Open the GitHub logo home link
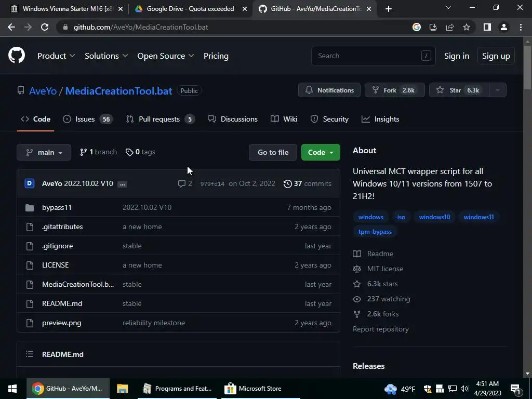The height and width of the screenshot is (399, 532). [x=17, y=56]
